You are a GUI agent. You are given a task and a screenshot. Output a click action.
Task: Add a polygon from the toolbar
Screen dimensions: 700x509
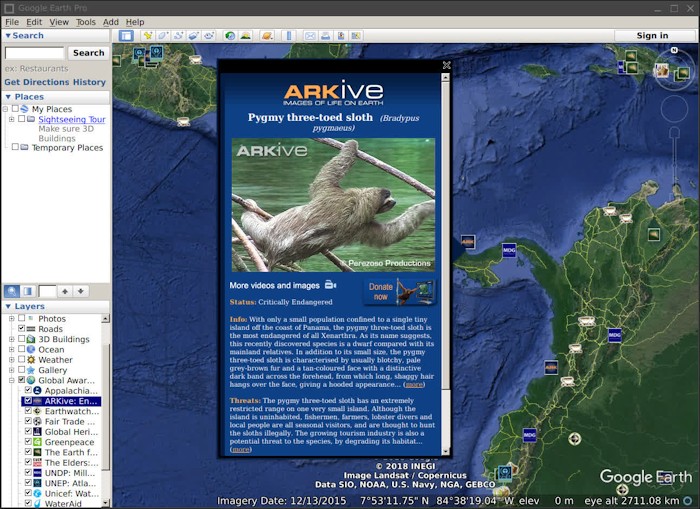[162, 36]
